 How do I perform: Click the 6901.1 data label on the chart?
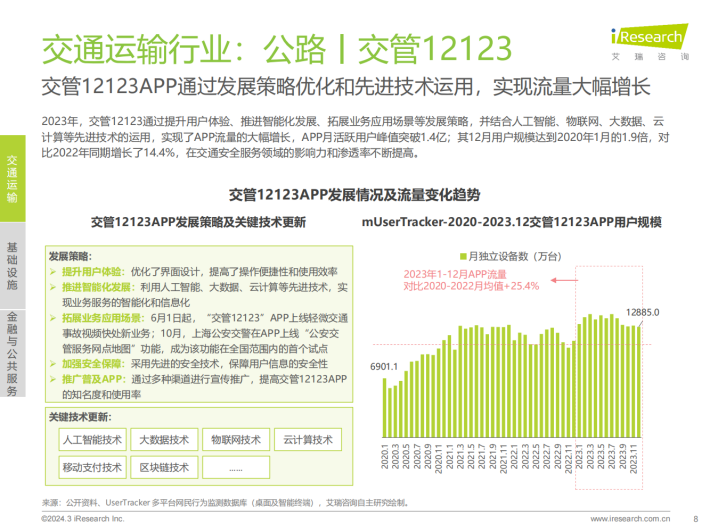pos(383,367)
